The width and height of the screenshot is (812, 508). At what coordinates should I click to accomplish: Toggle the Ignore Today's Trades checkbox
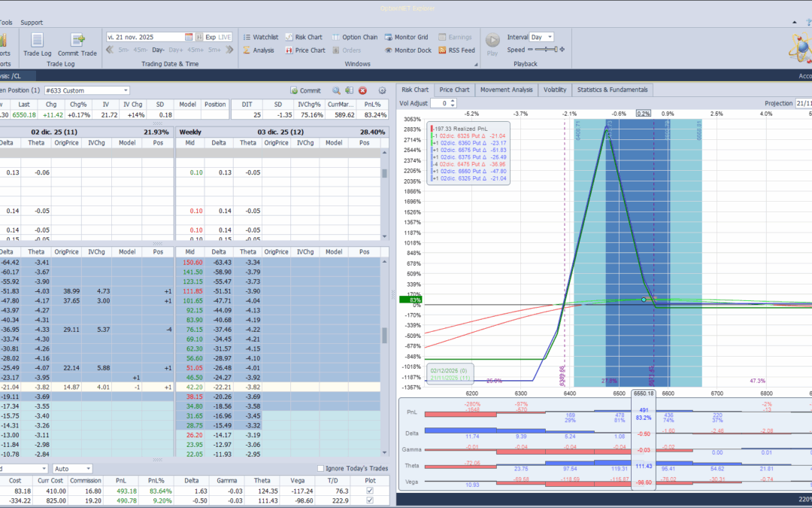[x=321, y=469]
